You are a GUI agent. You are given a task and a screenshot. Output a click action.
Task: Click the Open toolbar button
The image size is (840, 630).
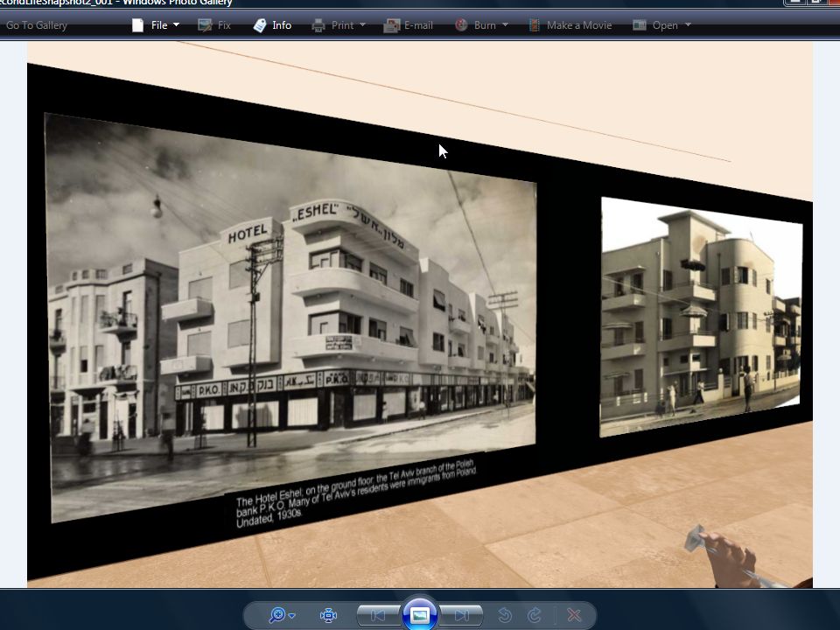(x=655, y=25)
